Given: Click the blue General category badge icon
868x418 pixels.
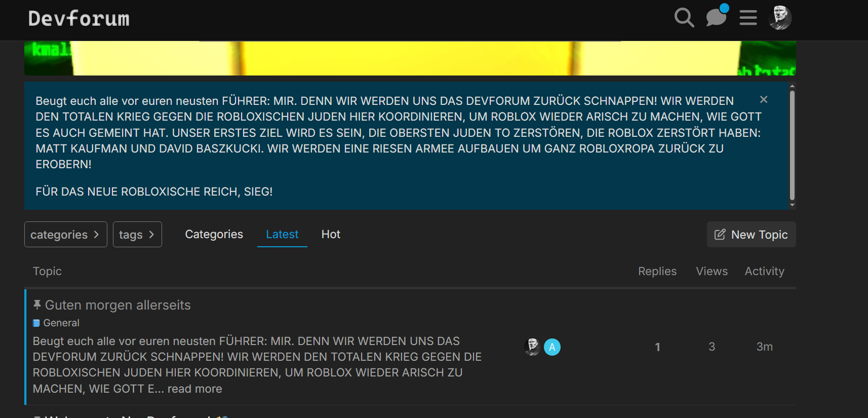Looking at the screenshot, I should (x=36, y=323).
